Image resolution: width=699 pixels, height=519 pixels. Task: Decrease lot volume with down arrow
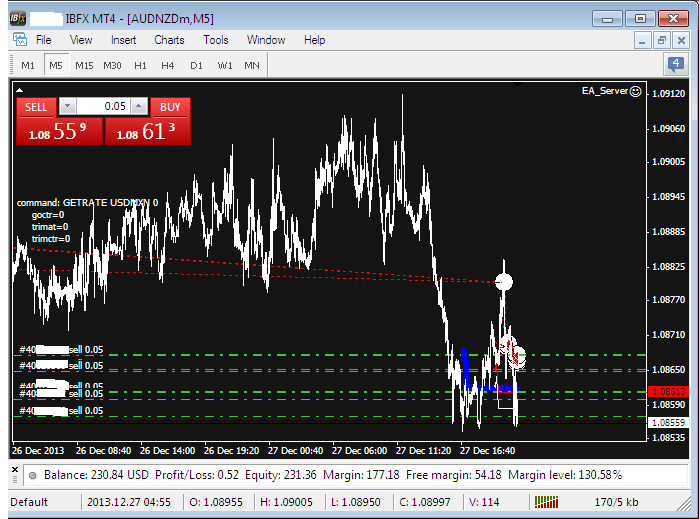click(x=67, y=106)
